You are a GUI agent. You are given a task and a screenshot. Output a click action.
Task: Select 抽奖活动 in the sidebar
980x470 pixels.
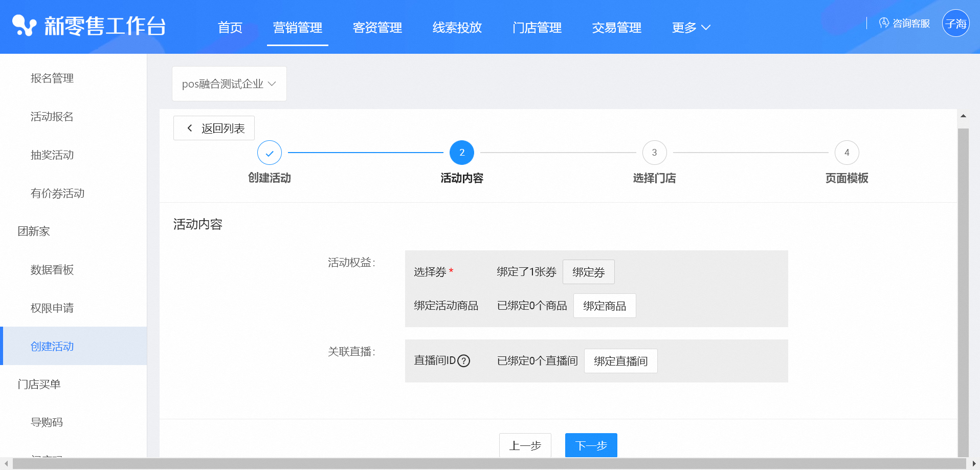coord(52,155)
